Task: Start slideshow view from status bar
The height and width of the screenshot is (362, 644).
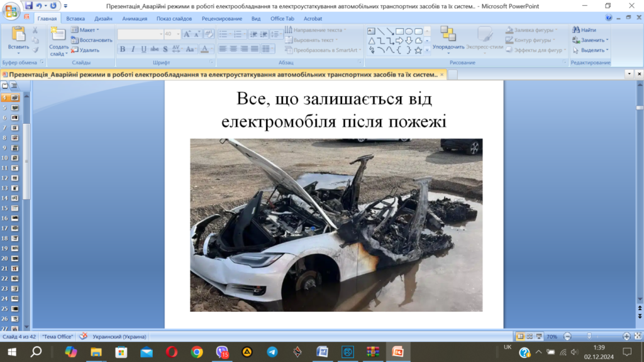Action: (539, 336)
